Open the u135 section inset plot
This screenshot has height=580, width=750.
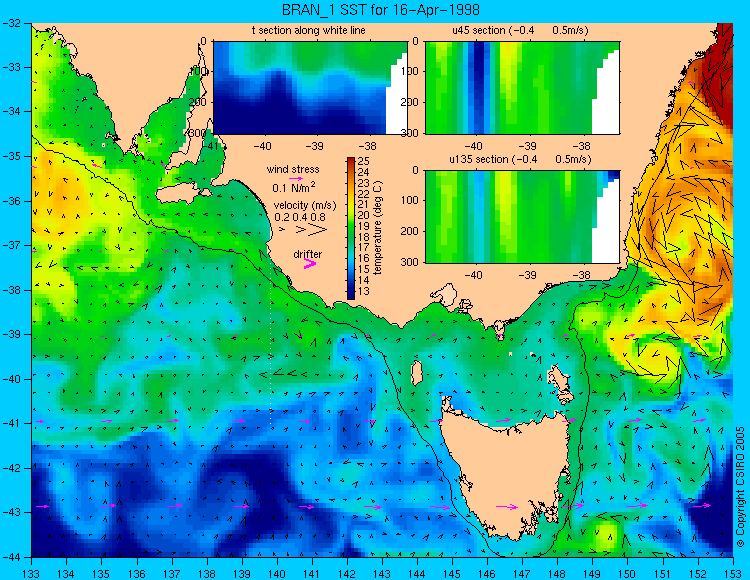[x=522, y=216]
